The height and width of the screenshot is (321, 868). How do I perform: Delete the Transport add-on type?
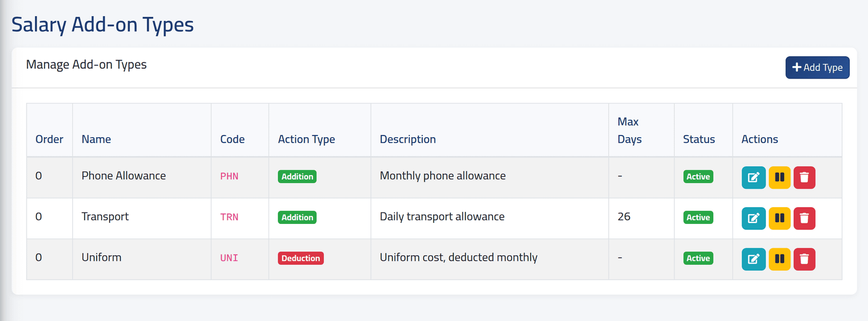(x=805, y=218)
